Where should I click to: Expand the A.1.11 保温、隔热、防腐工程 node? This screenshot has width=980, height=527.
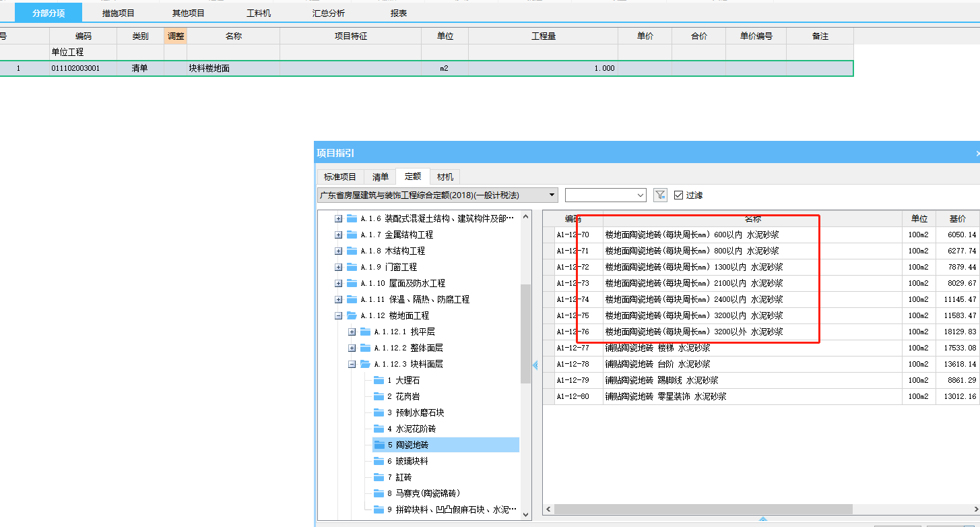pyautogui.click(x=339, y=299)
